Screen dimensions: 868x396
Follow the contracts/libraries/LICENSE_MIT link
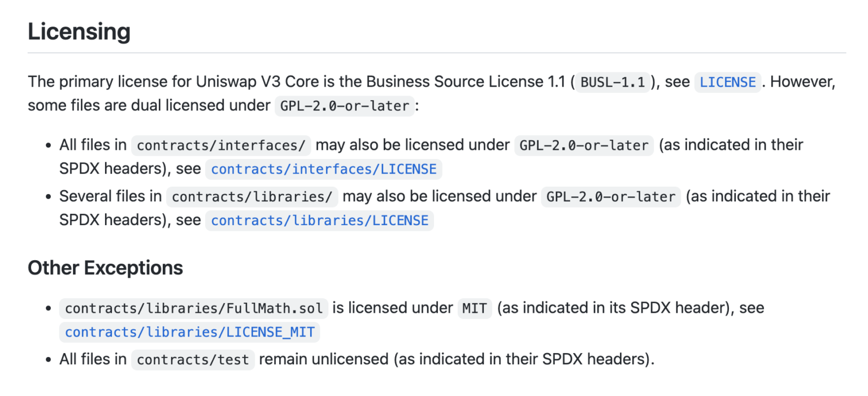click(189, 332)
